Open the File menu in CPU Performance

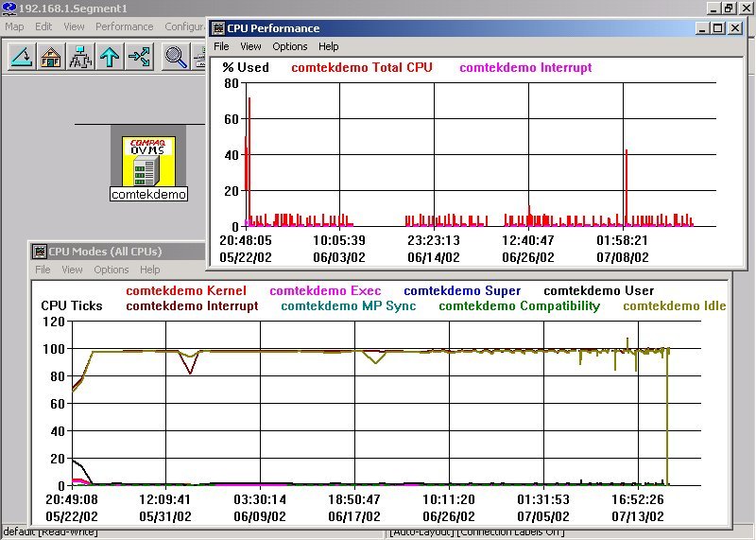pyautogui.click(x=221, y=46)
